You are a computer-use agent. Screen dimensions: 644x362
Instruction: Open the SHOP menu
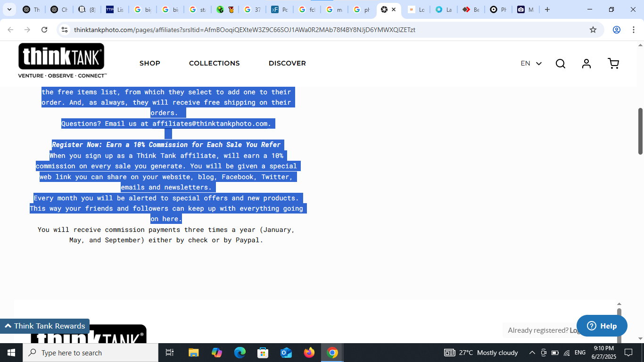point(150,63)
